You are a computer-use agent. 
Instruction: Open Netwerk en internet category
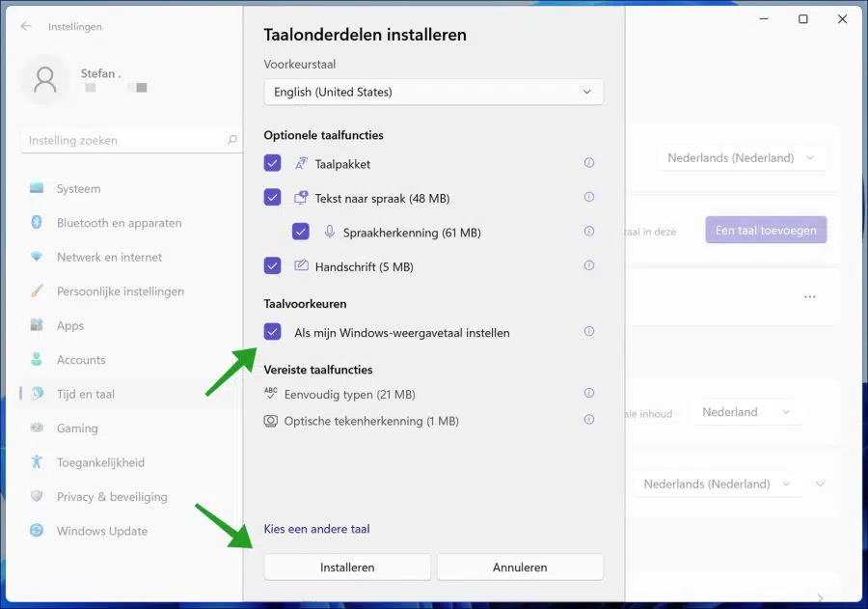click(x=130, y=257)
